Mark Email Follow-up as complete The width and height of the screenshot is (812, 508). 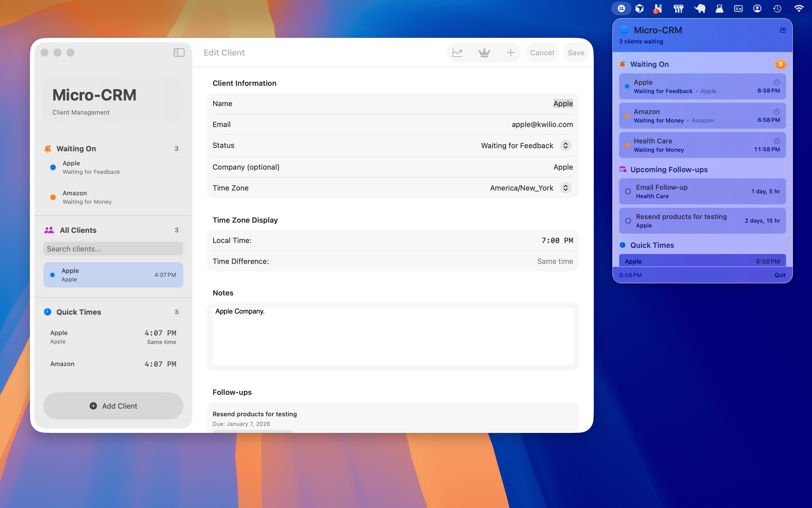click(628, 192)
